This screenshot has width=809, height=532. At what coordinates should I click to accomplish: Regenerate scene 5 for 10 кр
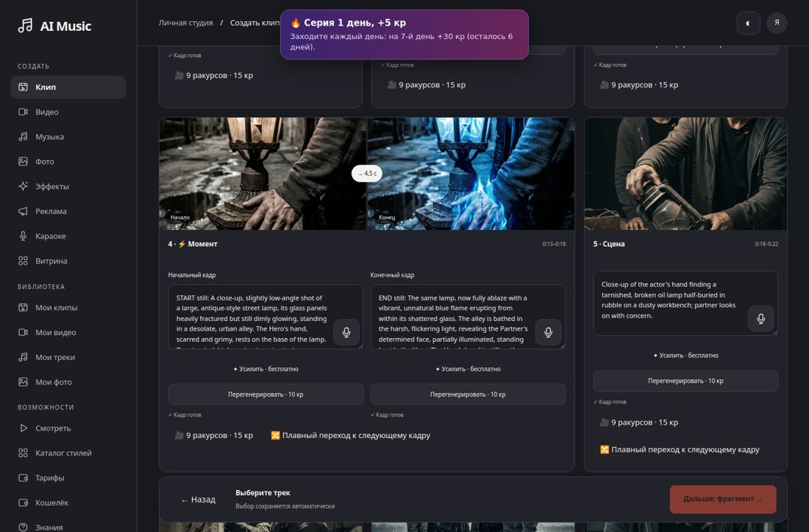coord(685,381)
